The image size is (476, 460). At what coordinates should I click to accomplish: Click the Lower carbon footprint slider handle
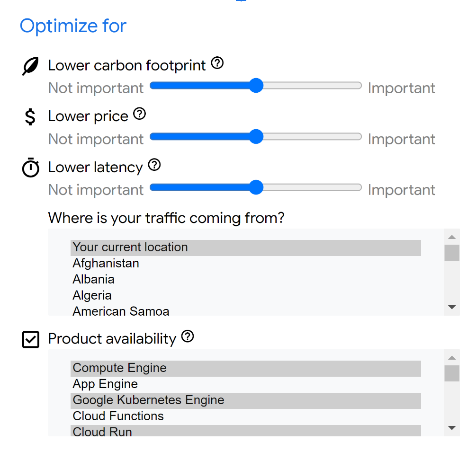256,86
